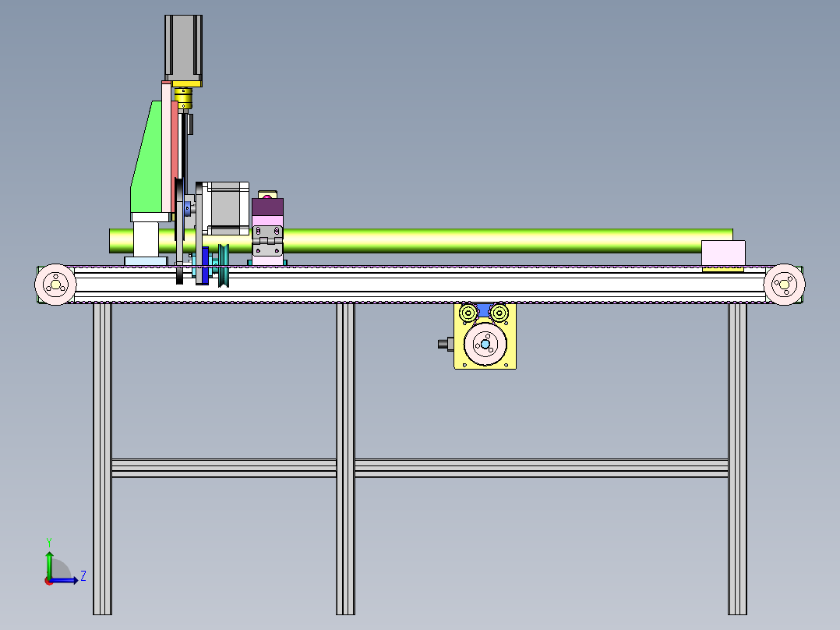Select the yellow shaft coupling below the top motor
Image resolution: width=840 pixels, height=630 pixels.
point(183,98)
